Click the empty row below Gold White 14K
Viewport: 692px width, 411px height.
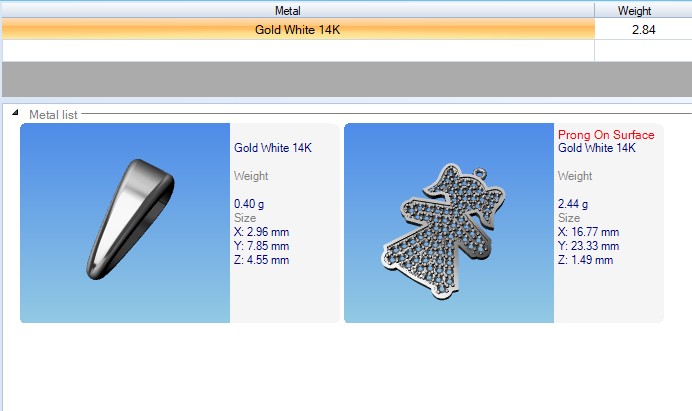pyautogui.click(x=297, y=50)
